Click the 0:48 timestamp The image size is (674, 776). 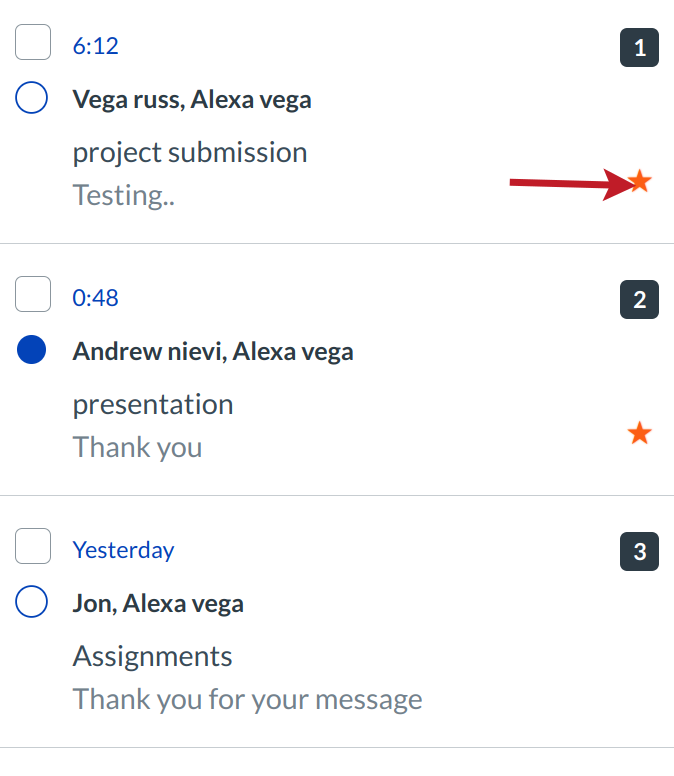pos(96,298)
